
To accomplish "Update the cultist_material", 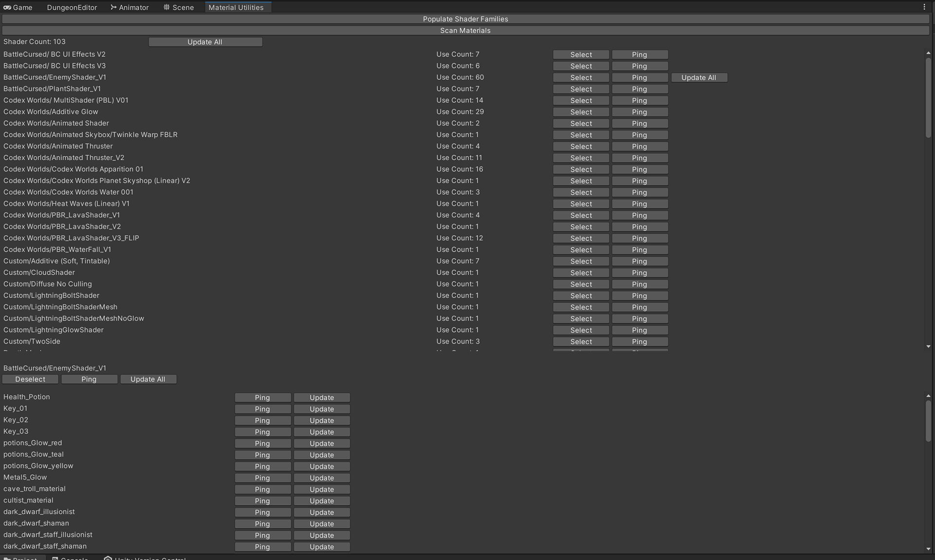I will pos(322,501).
